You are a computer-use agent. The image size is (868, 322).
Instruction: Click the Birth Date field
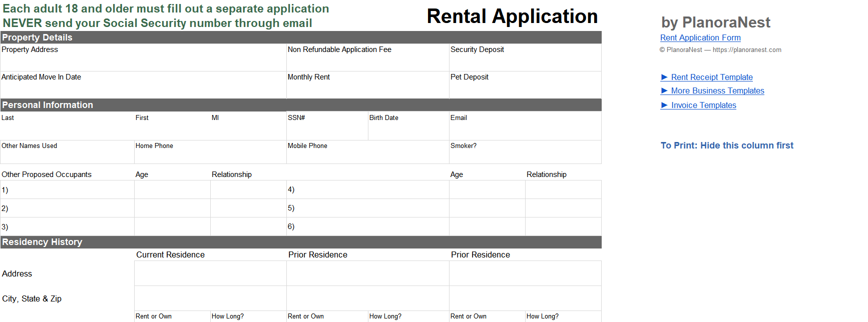(x=408, y=125)
